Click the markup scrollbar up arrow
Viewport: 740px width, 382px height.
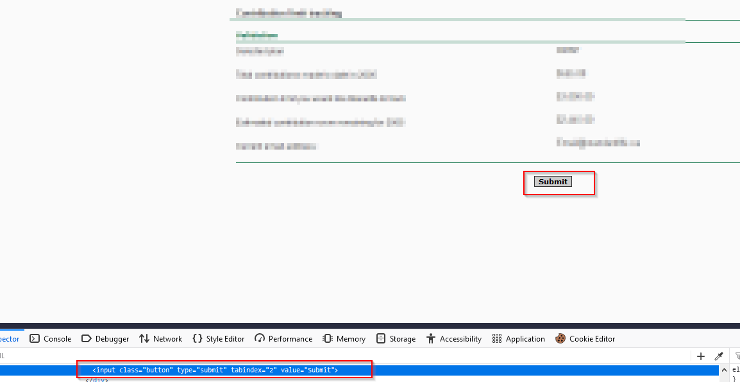[x=724, y=370]
